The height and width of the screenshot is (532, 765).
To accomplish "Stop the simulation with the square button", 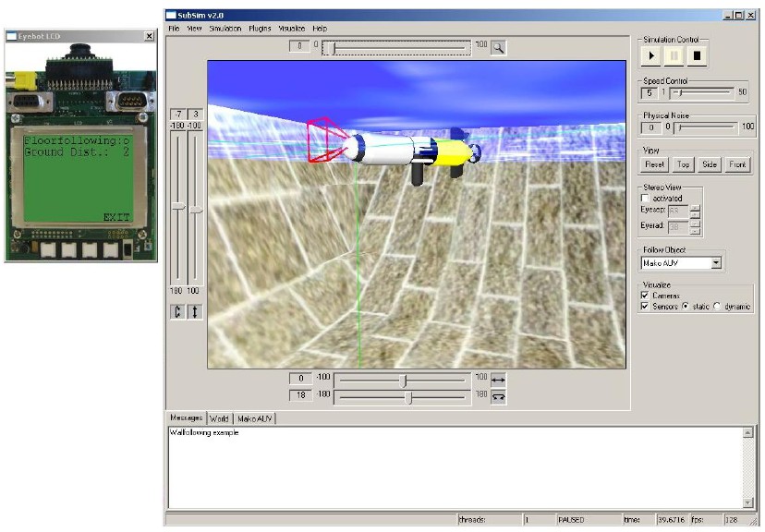I will tap(698, 56).
